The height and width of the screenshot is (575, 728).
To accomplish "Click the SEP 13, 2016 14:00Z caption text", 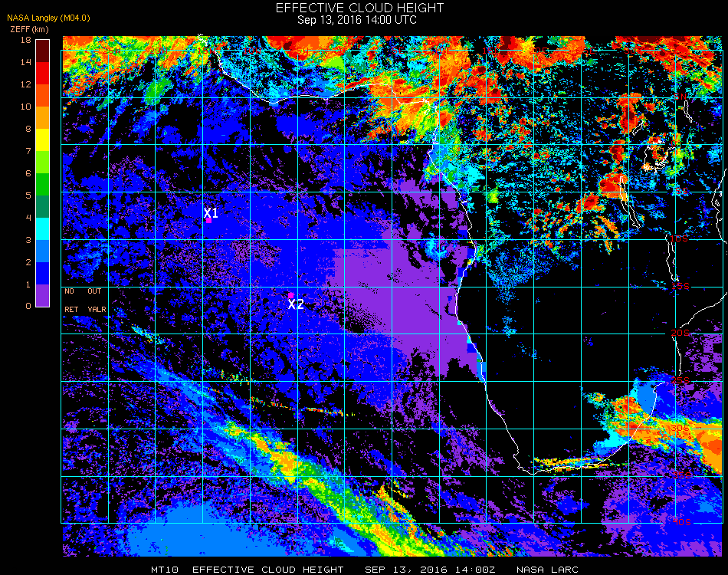I will pos(430,570).
